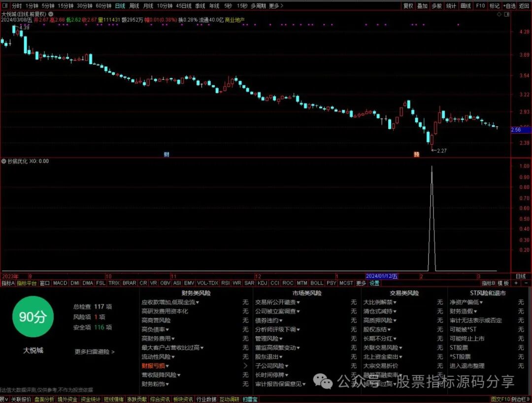Click the 模板 template button
Image resolution: width=532 pixels, height=403 pixels.
point(503,283)
